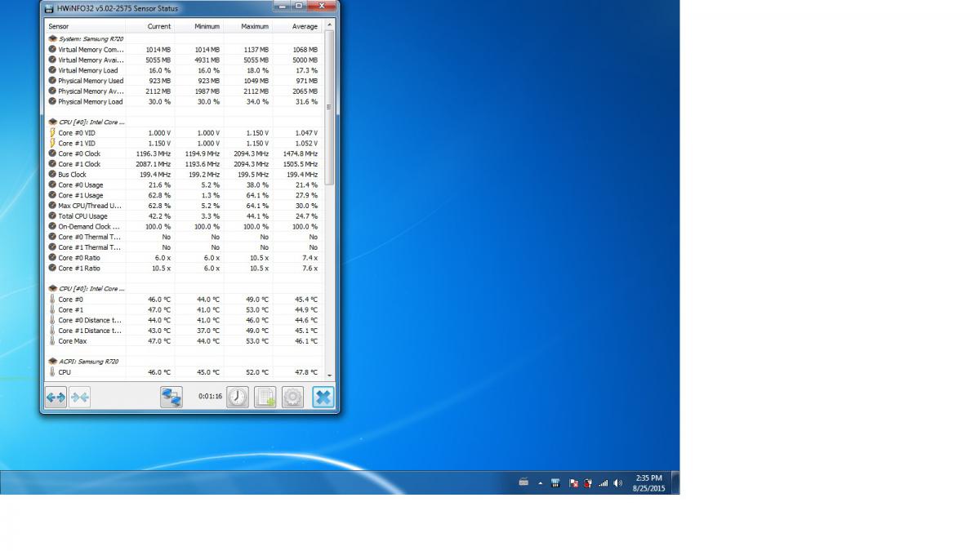Close sensors with the blue X button
980x551 pixels.
[x=323, y=398]
